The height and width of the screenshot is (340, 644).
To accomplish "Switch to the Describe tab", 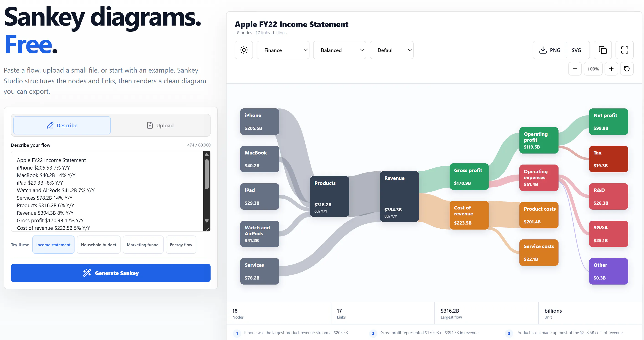I will coord(62,126).
